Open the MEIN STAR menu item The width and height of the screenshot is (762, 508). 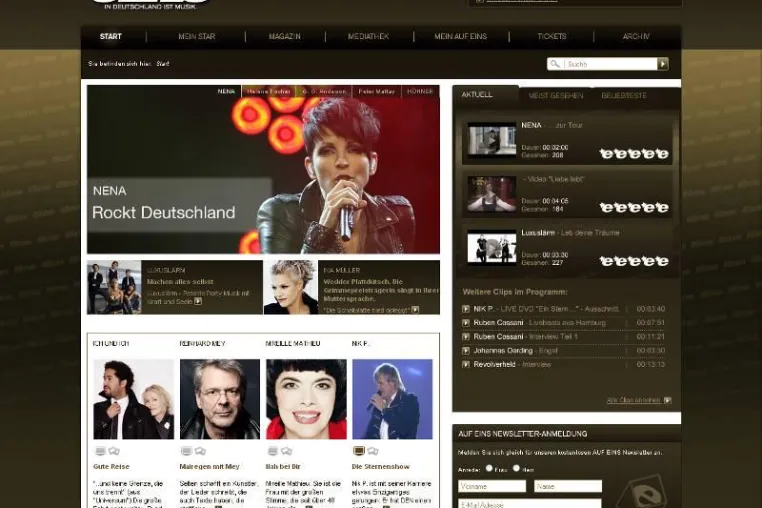(x=197, y=36)
